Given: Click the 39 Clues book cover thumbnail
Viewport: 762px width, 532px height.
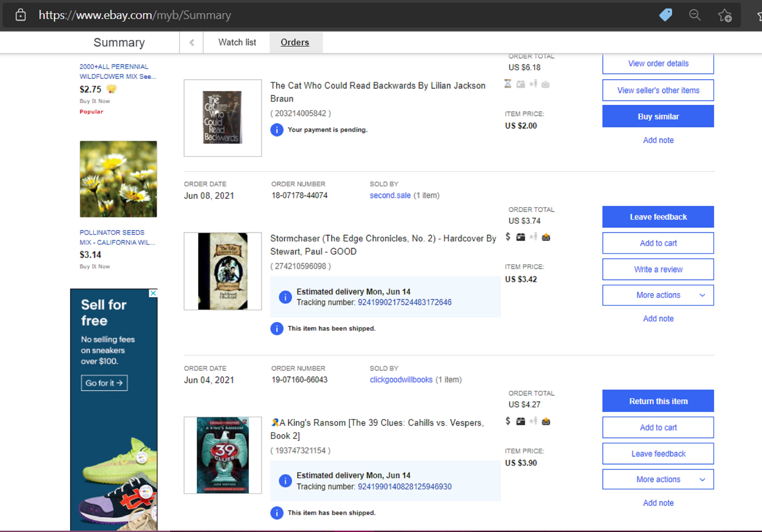Looking at the screenshot, I should 223,455.
